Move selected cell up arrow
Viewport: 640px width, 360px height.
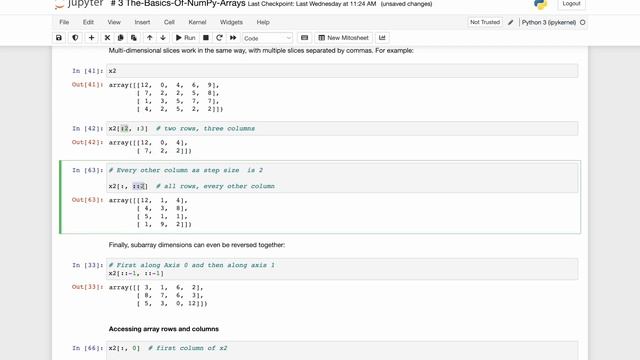click(149, 38)
